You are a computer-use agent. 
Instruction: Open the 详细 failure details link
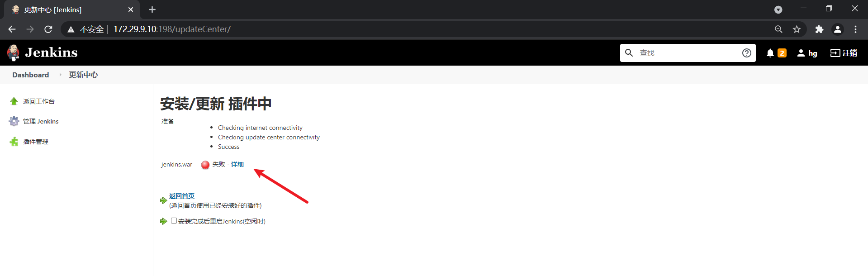pyautogui.click(x=237, y=164)
